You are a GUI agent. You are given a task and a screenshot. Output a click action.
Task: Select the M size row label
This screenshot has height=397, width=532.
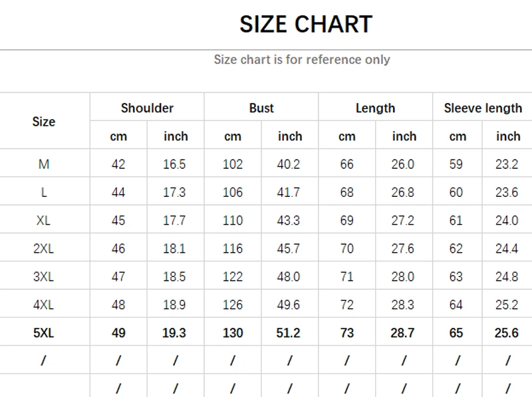(44, 164)
